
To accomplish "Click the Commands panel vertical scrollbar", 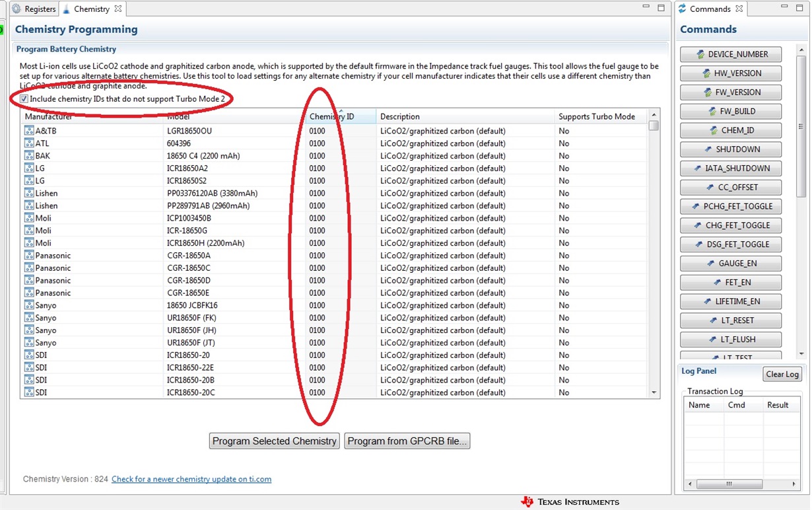I will pos(801,201).
